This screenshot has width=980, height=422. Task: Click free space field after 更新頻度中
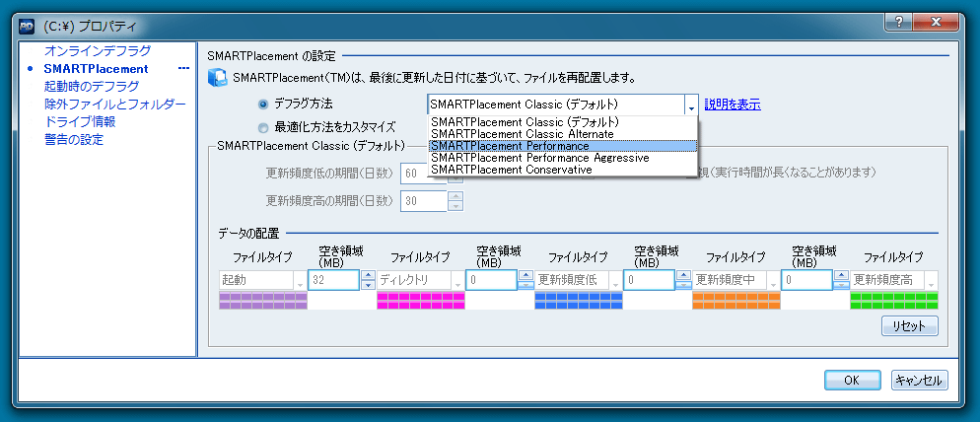806,280
